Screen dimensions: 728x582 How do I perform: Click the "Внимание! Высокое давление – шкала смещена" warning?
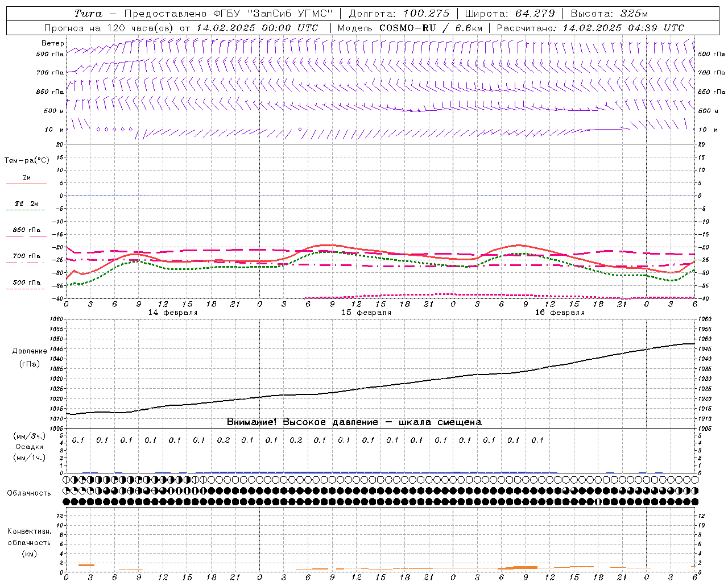coord(354,422)
